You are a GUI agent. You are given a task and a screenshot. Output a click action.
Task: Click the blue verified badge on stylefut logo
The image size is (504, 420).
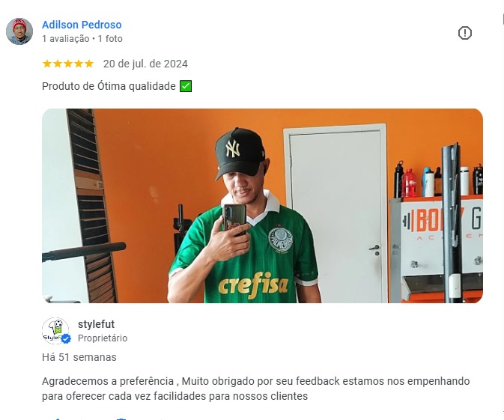66,338
